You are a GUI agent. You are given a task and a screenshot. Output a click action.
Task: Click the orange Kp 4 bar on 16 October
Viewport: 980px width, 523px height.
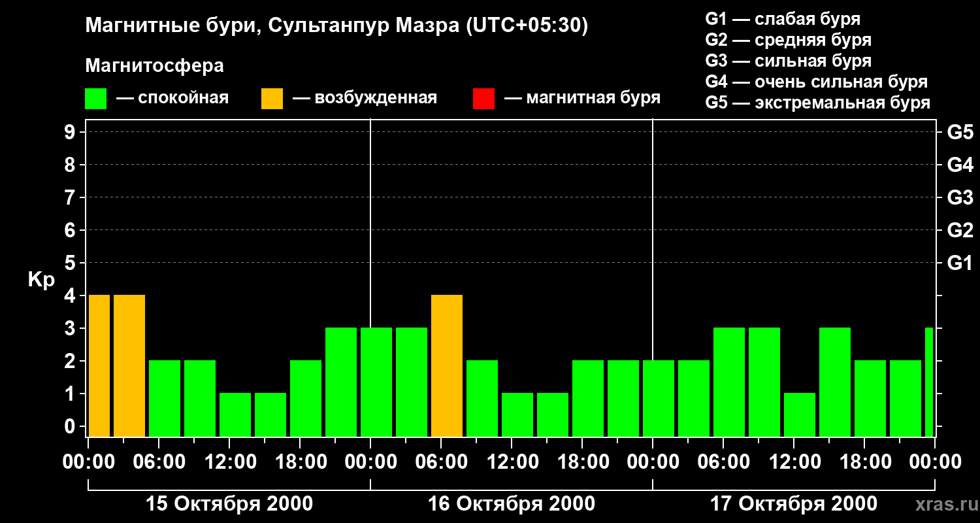[447, 366]
